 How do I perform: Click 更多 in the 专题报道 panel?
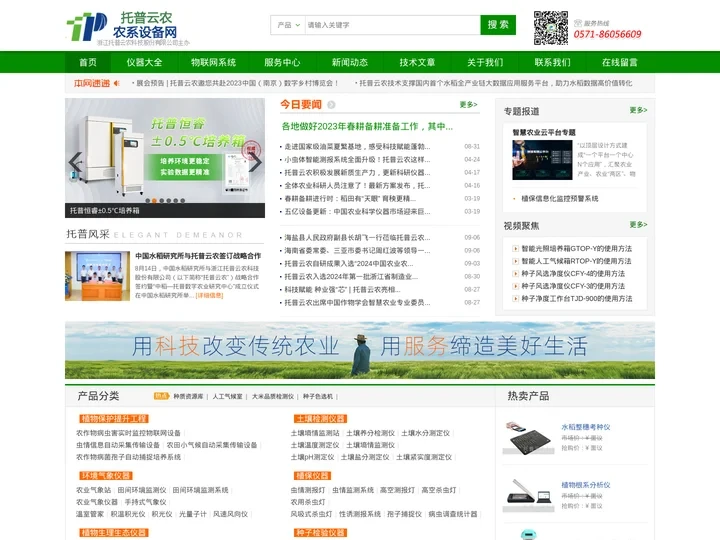[638, 110]
